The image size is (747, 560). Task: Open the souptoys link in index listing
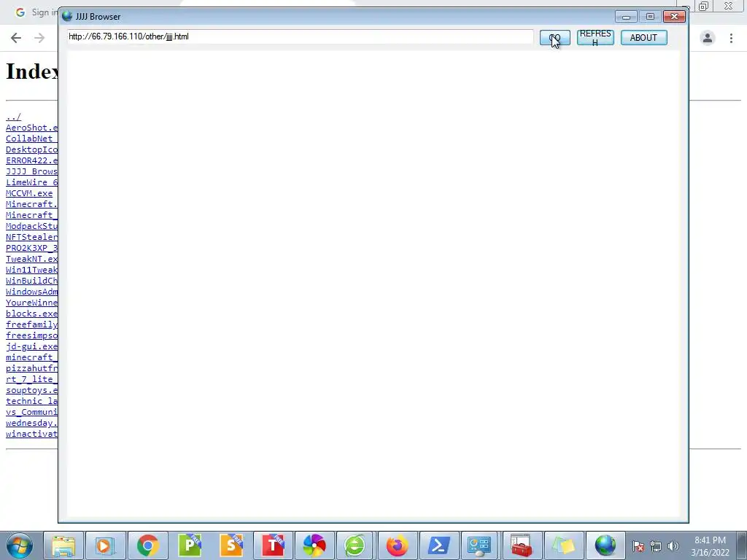tap(31, 391)
